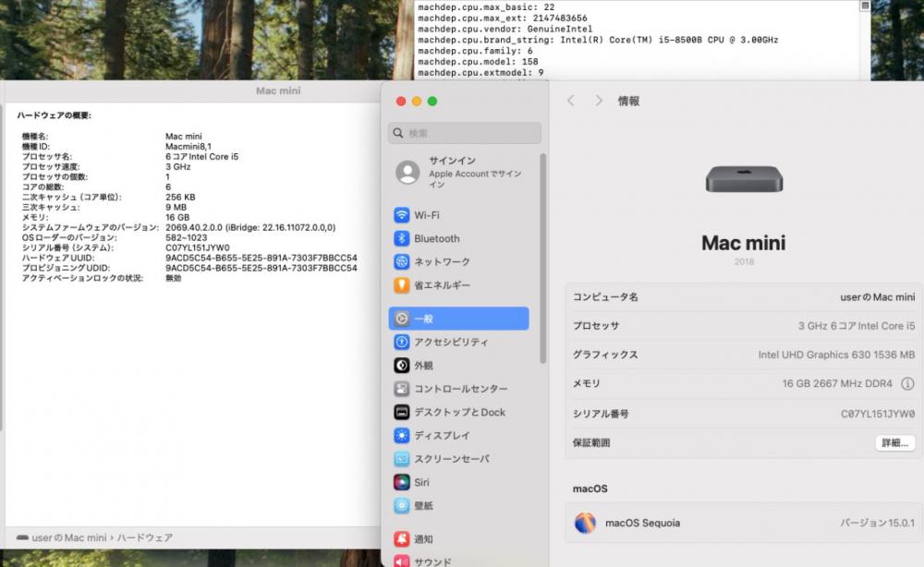Click userのMac mini in path bar
Viewport: 924px width, 567px height.
[69, 537]
